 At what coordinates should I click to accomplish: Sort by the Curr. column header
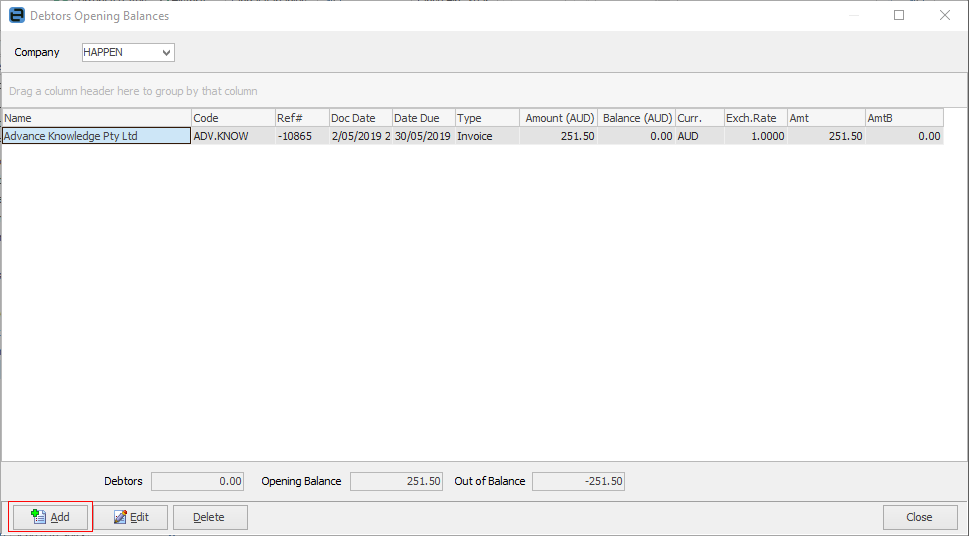[x=700, y=118]
